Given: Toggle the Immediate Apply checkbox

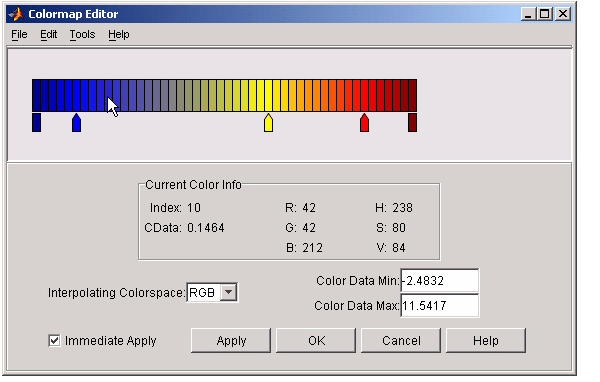Looking at the screenshot, I should [54, 340].
